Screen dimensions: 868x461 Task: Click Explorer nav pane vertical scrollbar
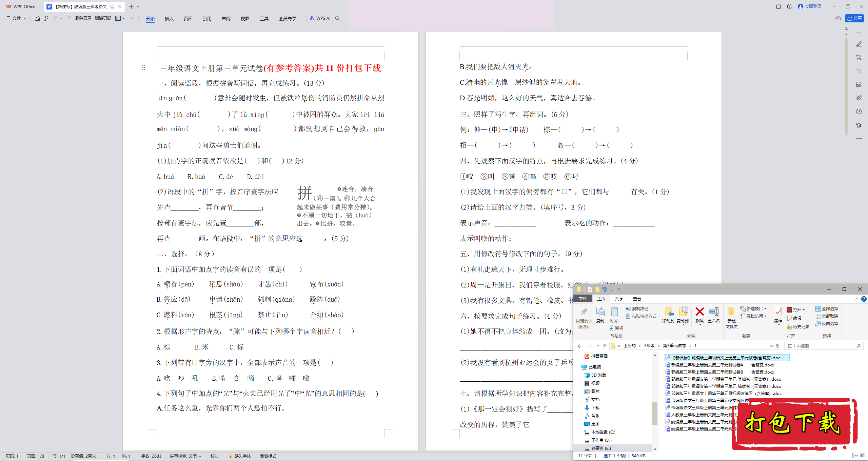pos(655,413)
